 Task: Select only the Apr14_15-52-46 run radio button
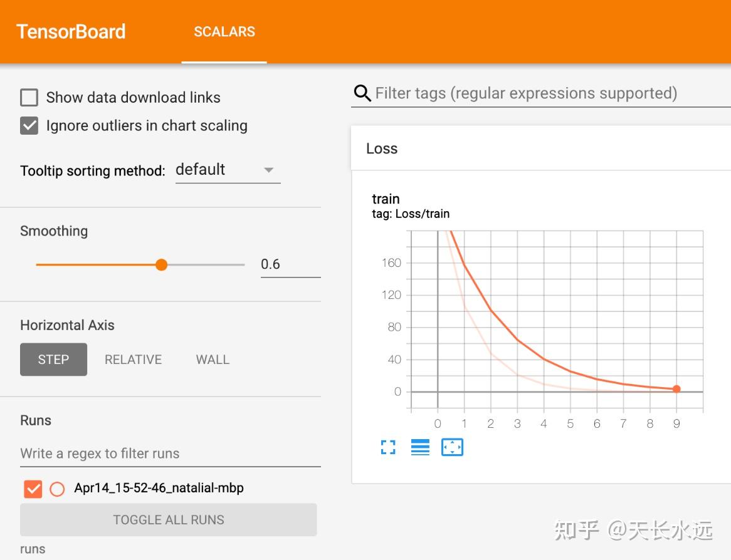point(57,489)
